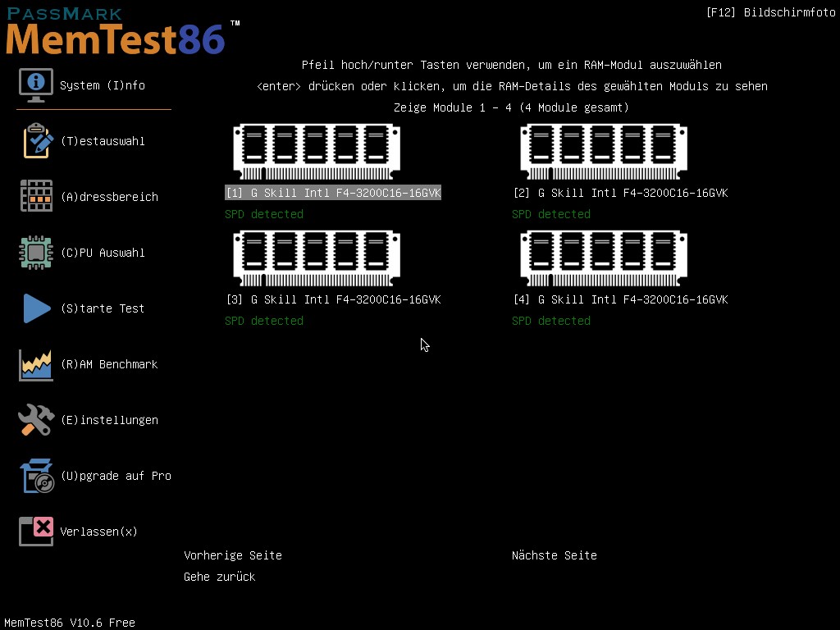This screenshot has height=630, width=840.
Task: Click the Starte Test play icon
Action: 36,308
